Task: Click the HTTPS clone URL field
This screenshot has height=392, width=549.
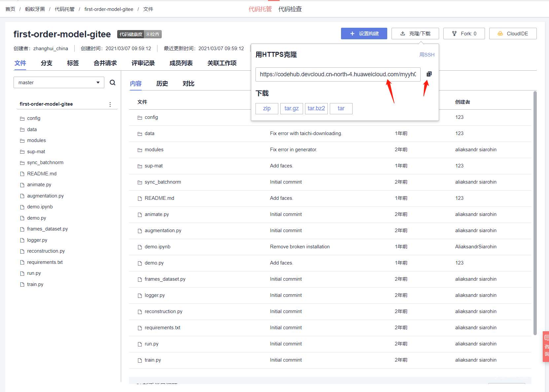Action: click(338, 74)
